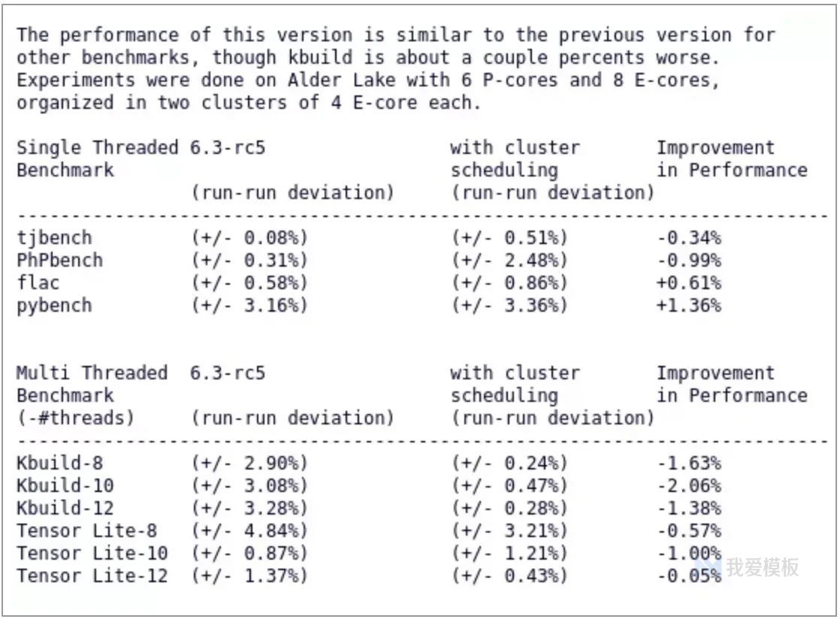Click the flac benchmark entry
Screen dimensions: 840x622
(38, 283)
